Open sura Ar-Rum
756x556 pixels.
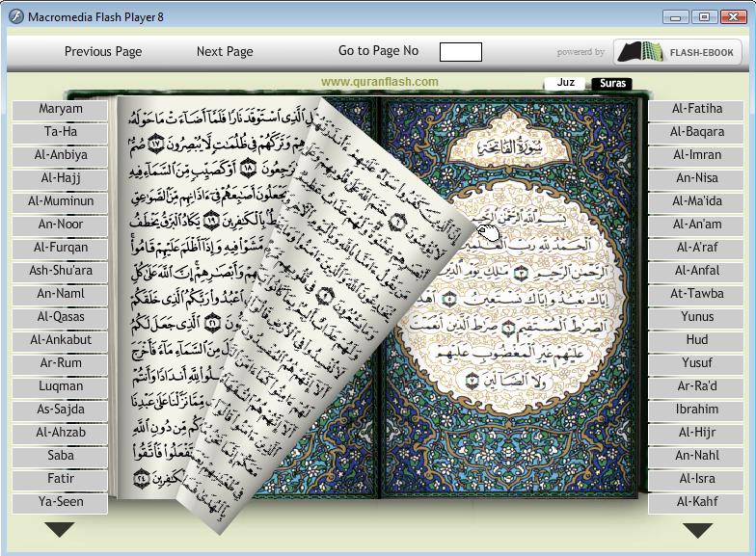point(60,364)
